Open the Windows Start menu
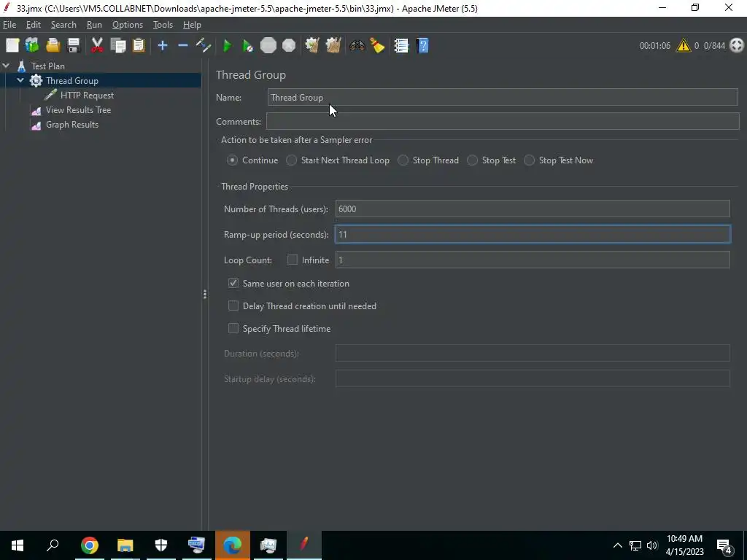This screenshot has height=560, width=747. coord(18,545)
